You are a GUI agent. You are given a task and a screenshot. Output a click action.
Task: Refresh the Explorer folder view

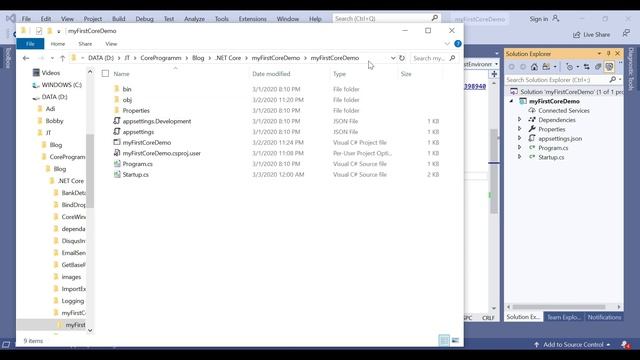(402, 58)
